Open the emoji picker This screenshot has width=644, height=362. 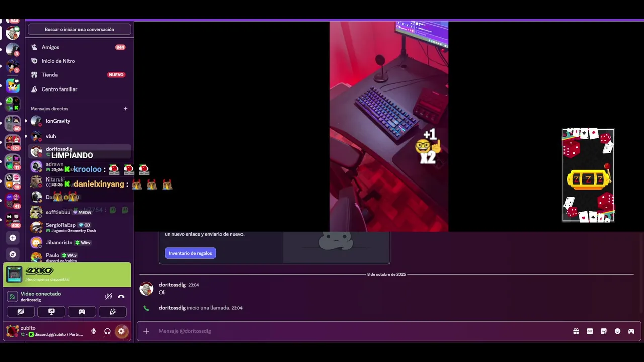617,331
